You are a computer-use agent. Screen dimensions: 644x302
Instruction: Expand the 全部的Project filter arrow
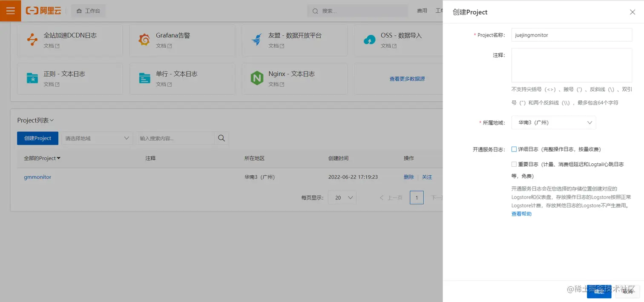58,158
